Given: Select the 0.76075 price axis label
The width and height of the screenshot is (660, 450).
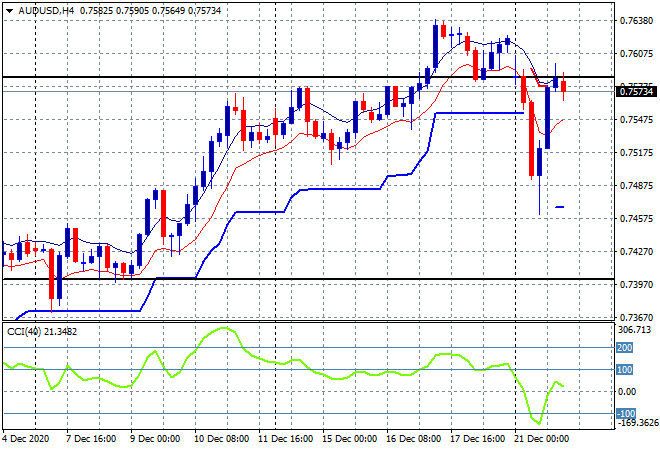Looking at the screenshot, I should pos(636,53).
